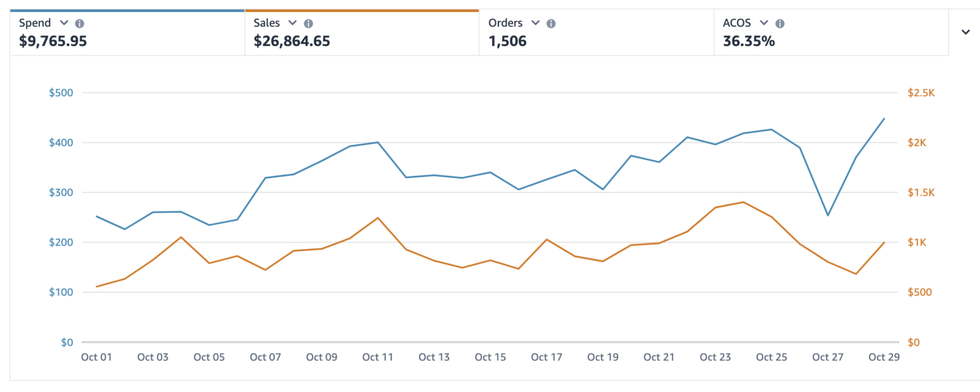Click the info icon next to Spend
Image resolution: width=980 pixels, height=392 pixels.
[80, 24]
